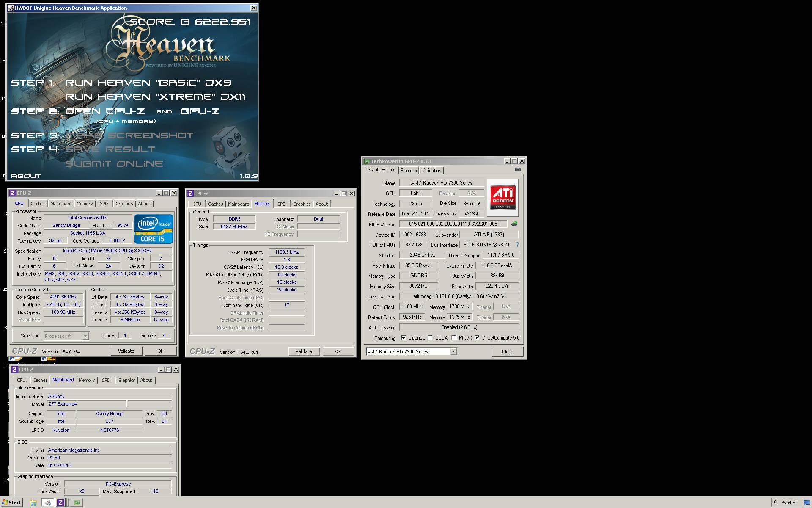Viewport: 812px width, 508px height.
Task: Select Graphics tab in CPU-Z mainboard window
Action: tap(126, 380)
